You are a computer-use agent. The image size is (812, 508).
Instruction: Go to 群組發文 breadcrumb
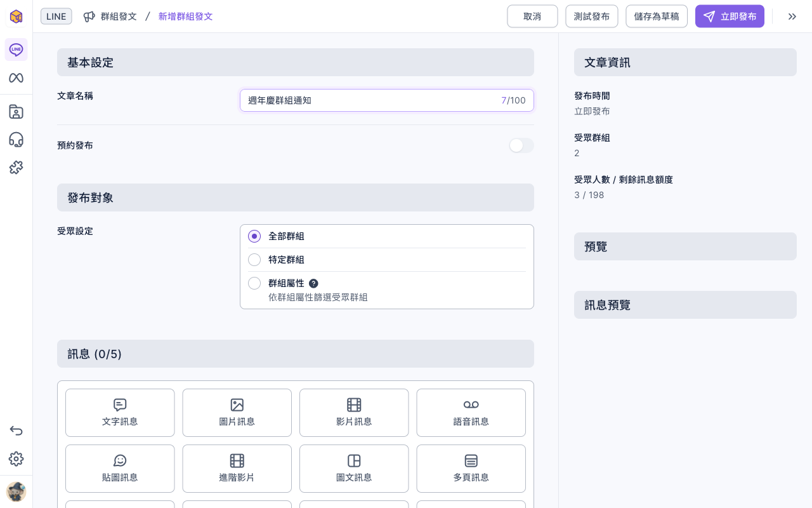(110, 17)
